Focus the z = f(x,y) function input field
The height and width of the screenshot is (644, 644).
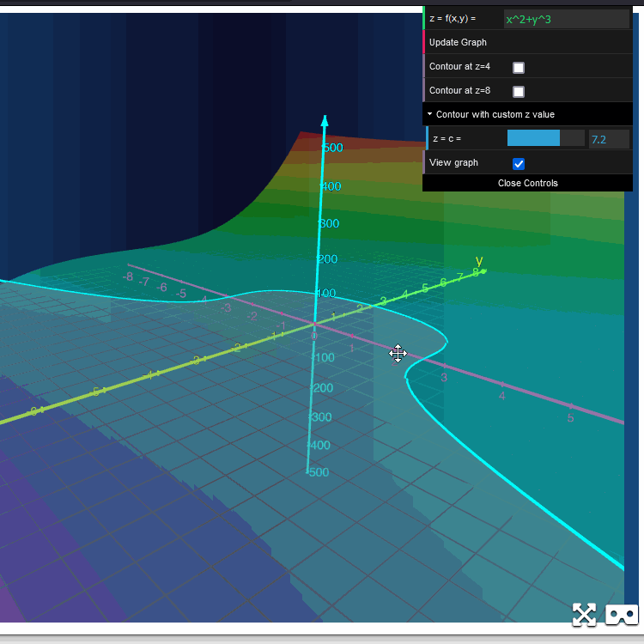[x=566, y=18]
